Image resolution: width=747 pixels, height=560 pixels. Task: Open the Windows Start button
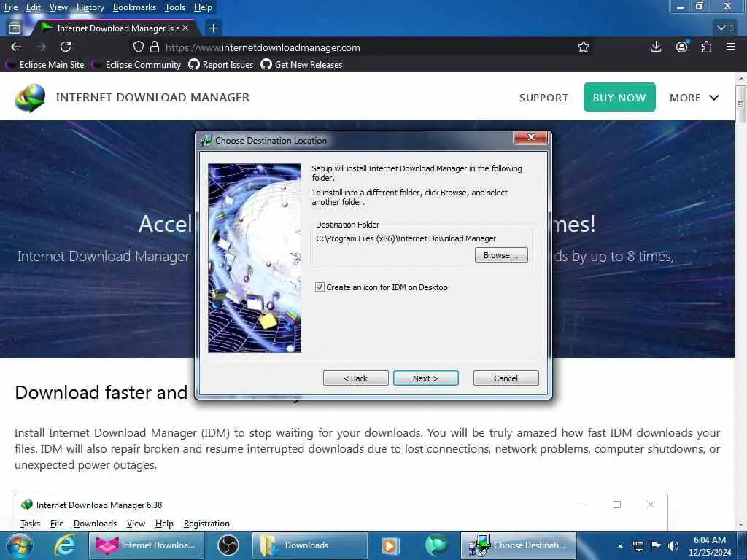[20, 545]
